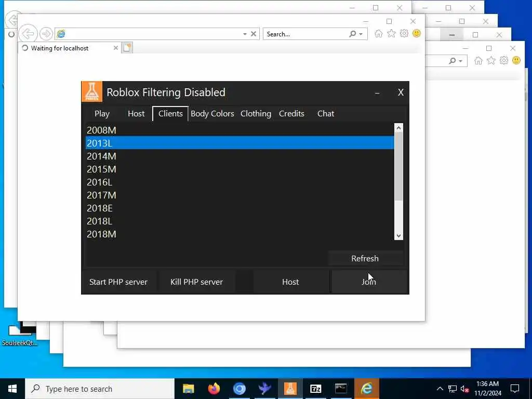Open Tools gear in the back-right window

pos(504,60)
